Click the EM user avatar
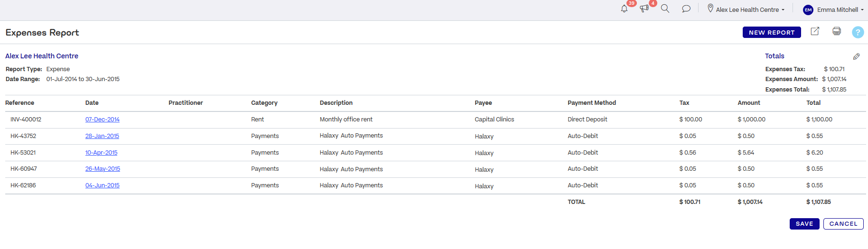 (x=808, y=9)
